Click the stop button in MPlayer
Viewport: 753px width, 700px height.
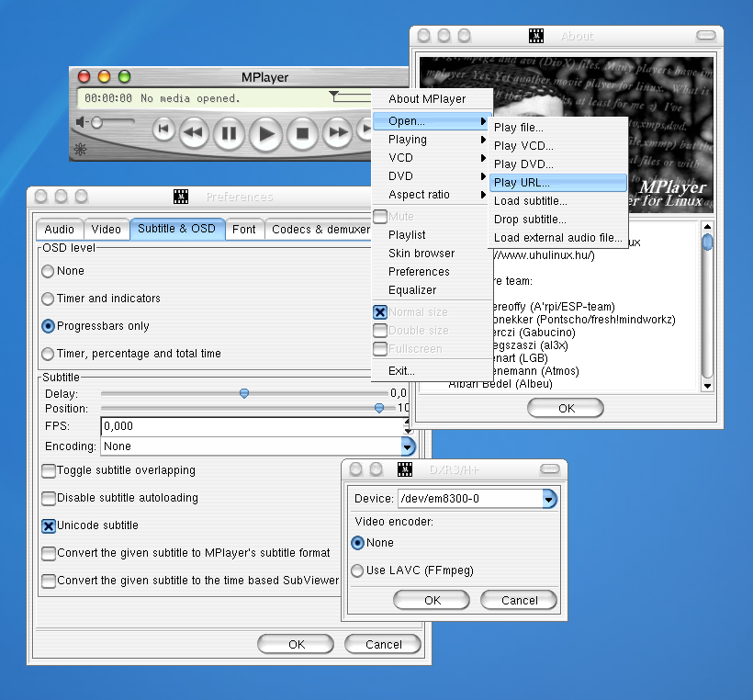click(x=302, y=133)
